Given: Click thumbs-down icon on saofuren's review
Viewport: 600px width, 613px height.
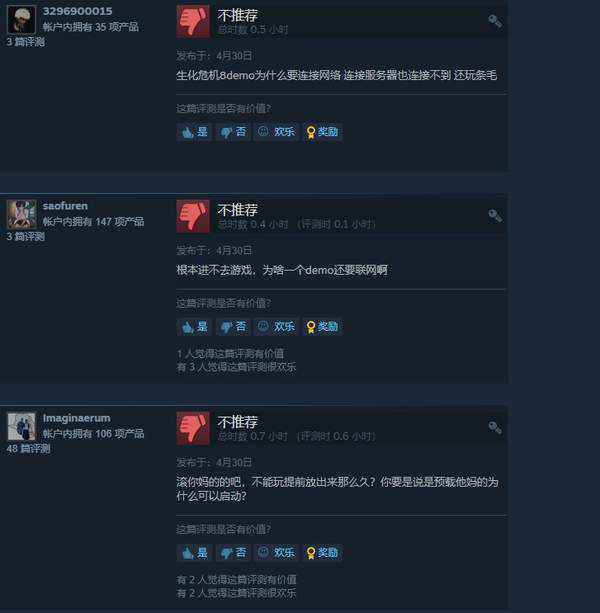Looking at the screenshot, I should coord(193,216).
